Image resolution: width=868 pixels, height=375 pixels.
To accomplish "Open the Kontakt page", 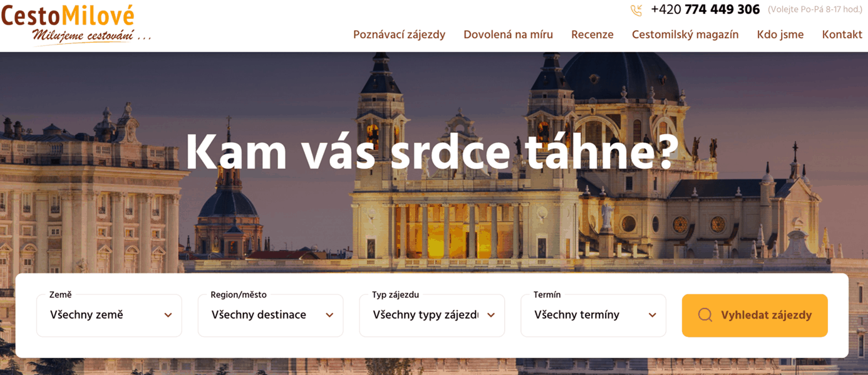I will (842, 35).
